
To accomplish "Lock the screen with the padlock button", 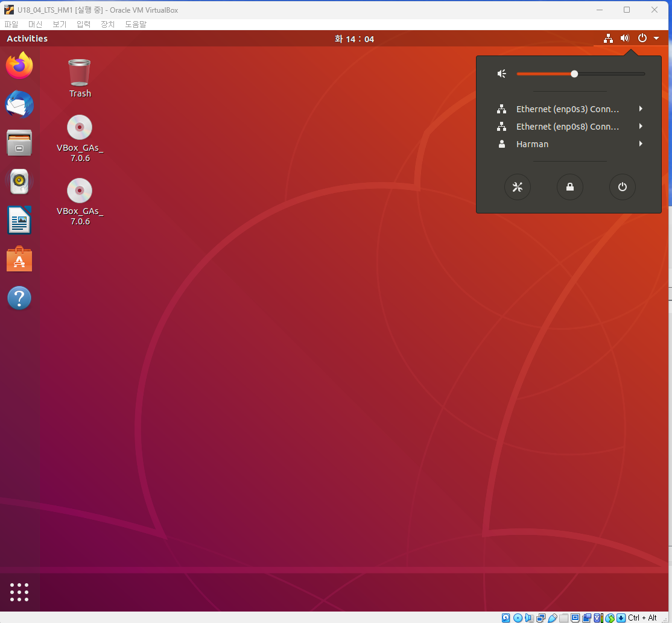I will pos(569,187).
